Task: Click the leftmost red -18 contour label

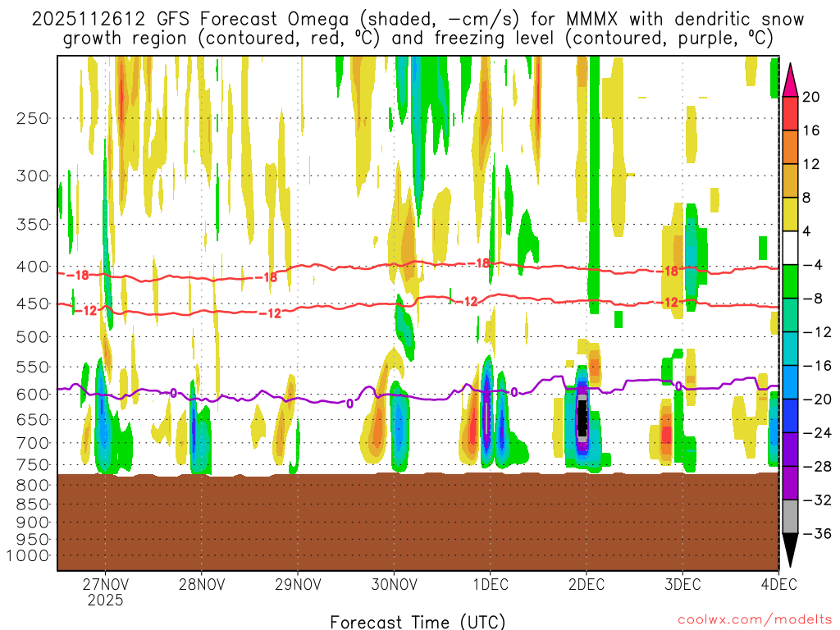Action: click(x=80, y=276)
